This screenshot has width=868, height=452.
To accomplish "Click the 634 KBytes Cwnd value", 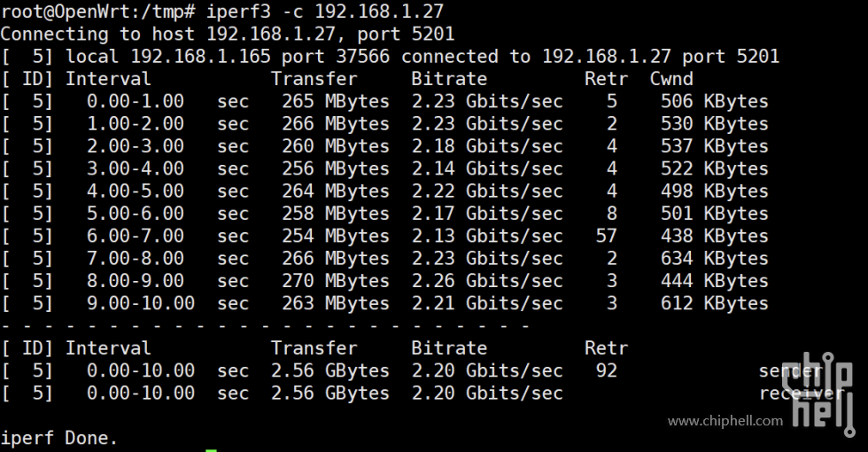I will 714,258.
